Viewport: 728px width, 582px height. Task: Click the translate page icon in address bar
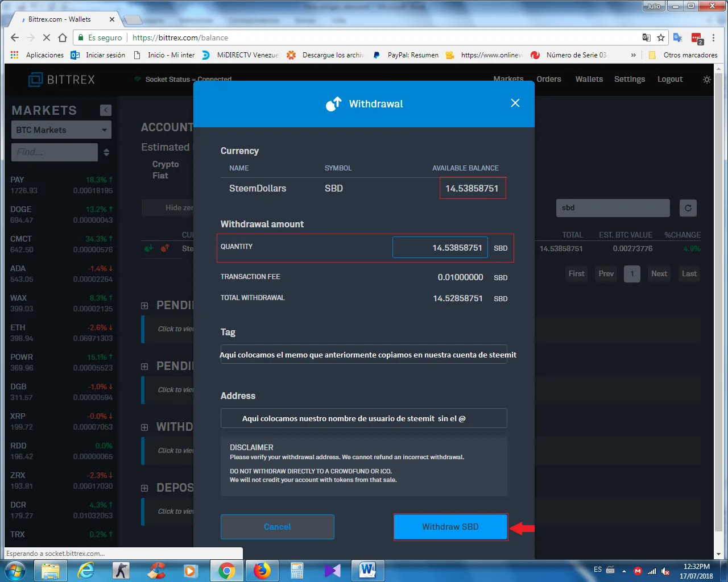pyautogui.click(x=647, y=38)
